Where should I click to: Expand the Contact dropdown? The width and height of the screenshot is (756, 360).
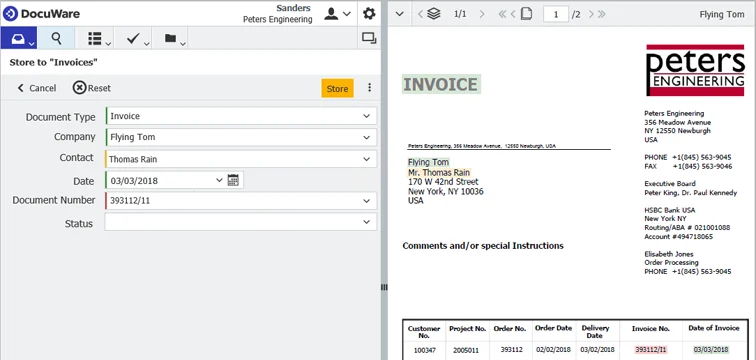(x=366, y=159)
